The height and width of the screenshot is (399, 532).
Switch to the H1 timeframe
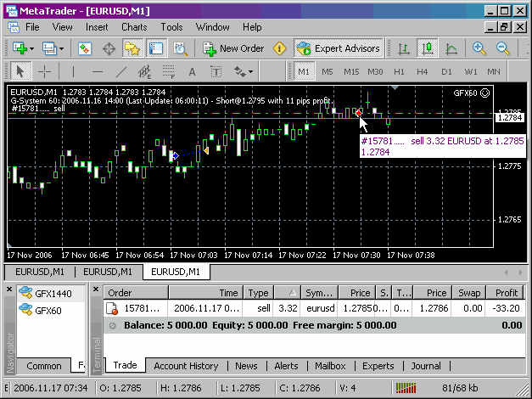[399, 71]
